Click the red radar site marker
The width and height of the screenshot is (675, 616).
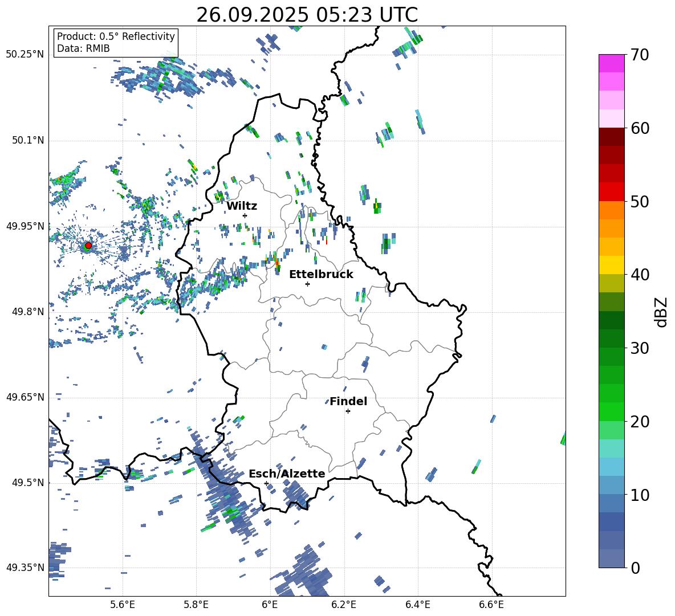88,246
